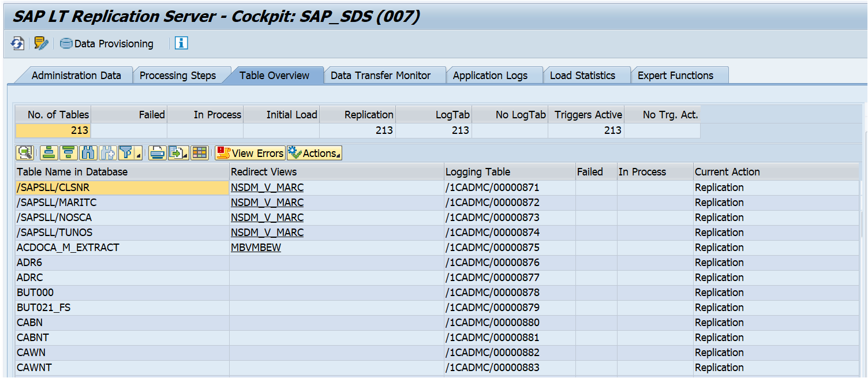Click the Display/Change pencil icon
Image resolution: width=868 pixels, height=378 pixels.
tap(39, 43)
